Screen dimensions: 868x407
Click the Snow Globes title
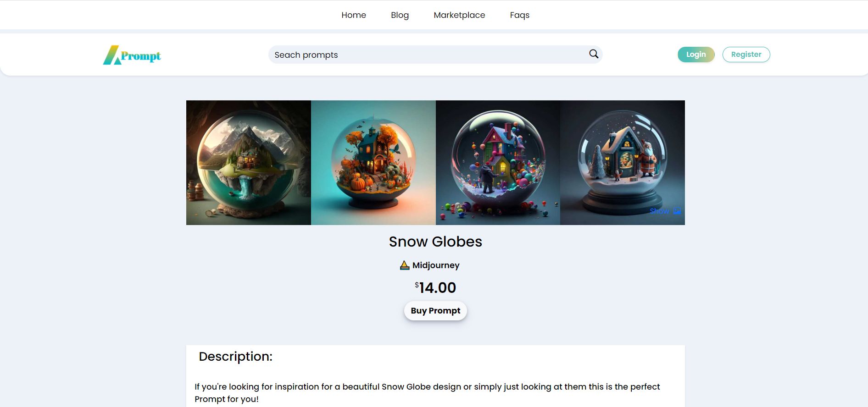435,242
